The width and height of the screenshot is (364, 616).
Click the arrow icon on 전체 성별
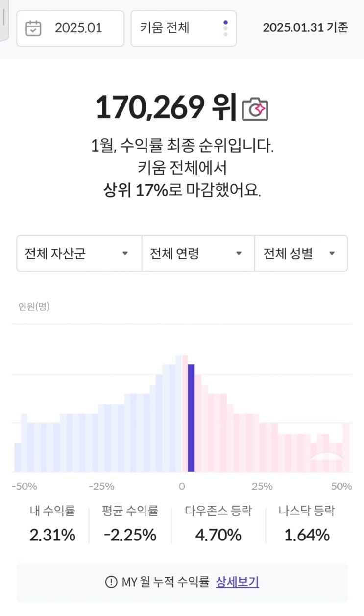[x=332, y=254]
